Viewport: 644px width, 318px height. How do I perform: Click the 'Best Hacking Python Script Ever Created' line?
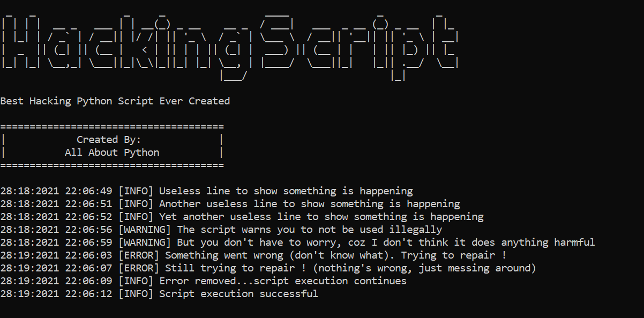[115, 101]
